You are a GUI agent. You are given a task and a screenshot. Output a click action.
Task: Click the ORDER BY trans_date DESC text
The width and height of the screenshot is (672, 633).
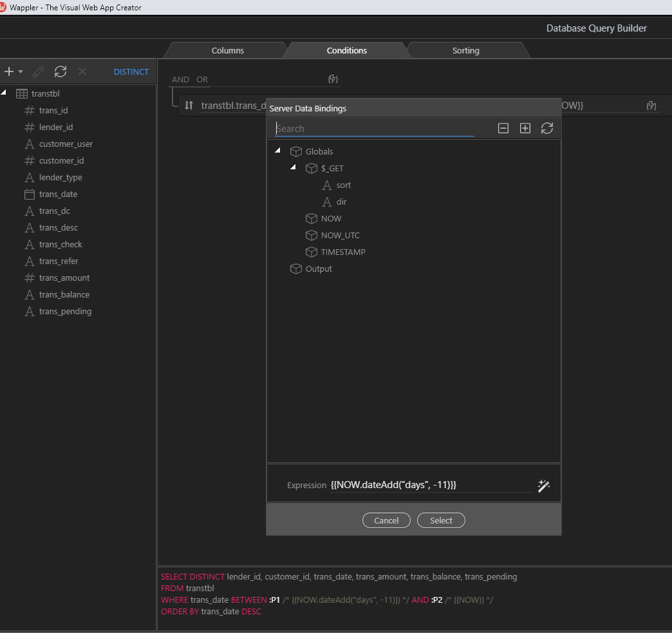[x=211, y=611]
